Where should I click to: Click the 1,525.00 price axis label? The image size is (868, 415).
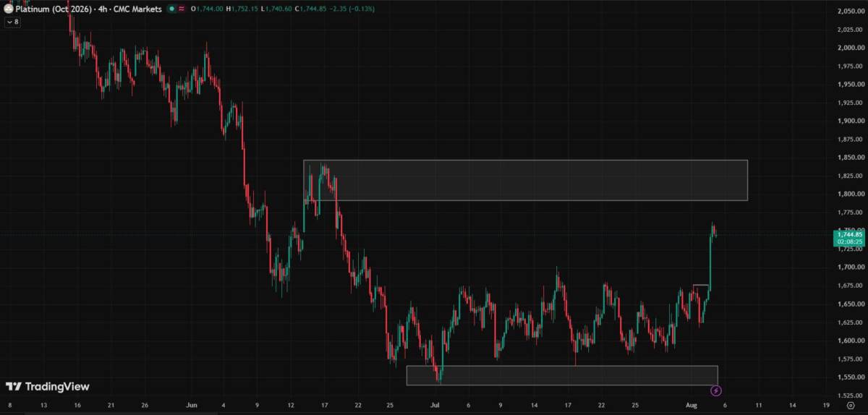850,395
